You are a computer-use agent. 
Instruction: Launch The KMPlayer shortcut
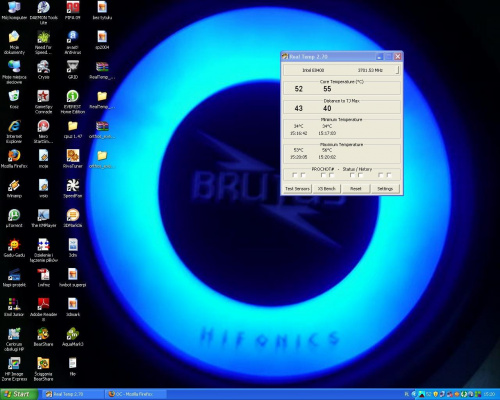[x=43, y=218]
